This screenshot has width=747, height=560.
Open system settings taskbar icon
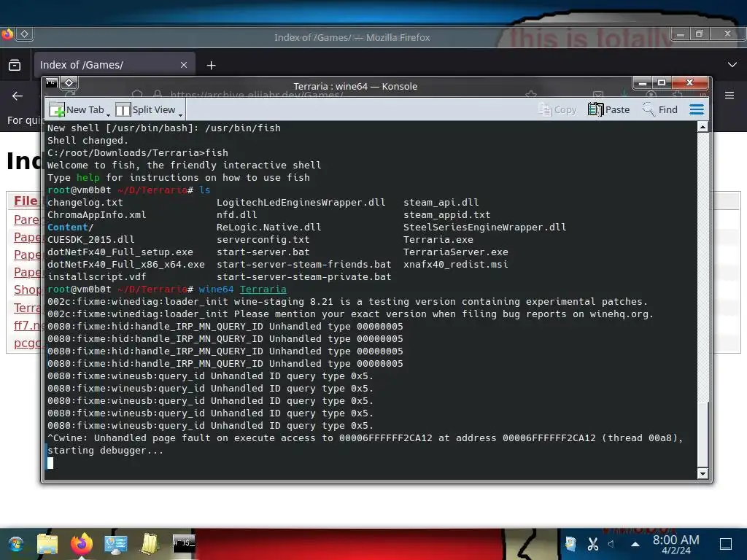(x=116, y=544)
